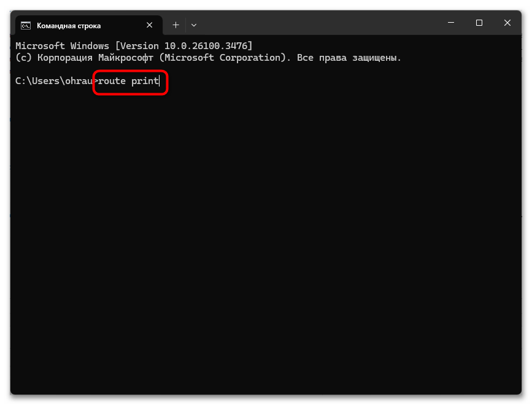Expand the new tab profile dropdown chevron
This screenshot has height=405, width=532.
click(x=194, y=25)
